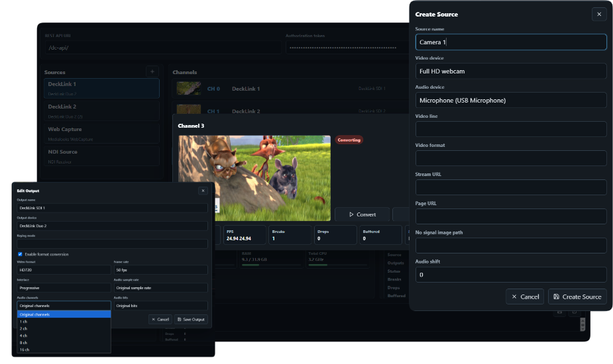Click the CH 1 channel thumbnail
The width and height of the screenshot is (613, 364).
pos(189,109)
